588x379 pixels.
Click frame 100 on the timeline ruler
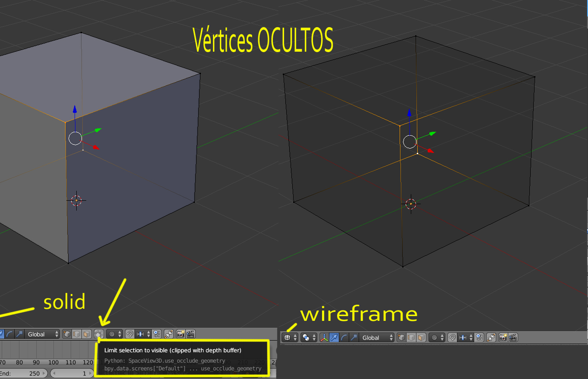[53, 362]
